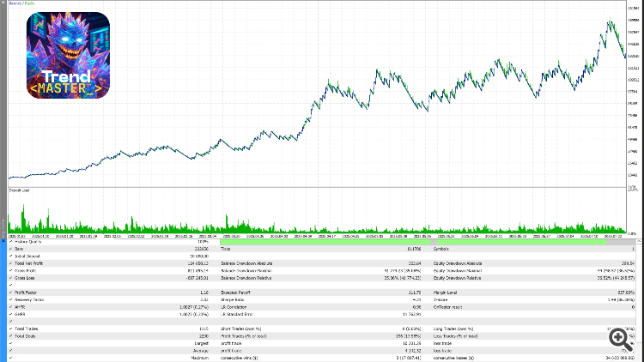The width and height of the screenshot is (644, 362).
Task: Select the 'Equity Drawdown Relative' label
Action: 458,278
